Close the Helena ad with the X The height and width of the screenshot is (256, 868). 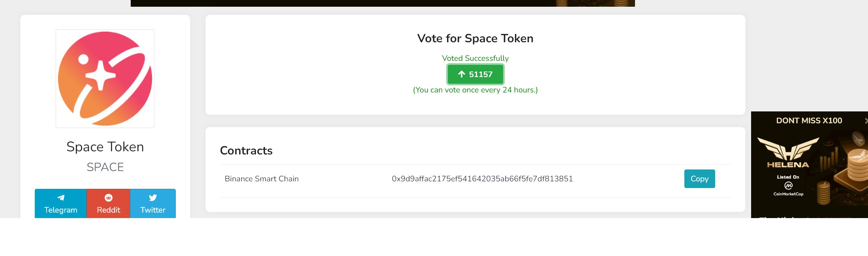click(x=866, y=121)
